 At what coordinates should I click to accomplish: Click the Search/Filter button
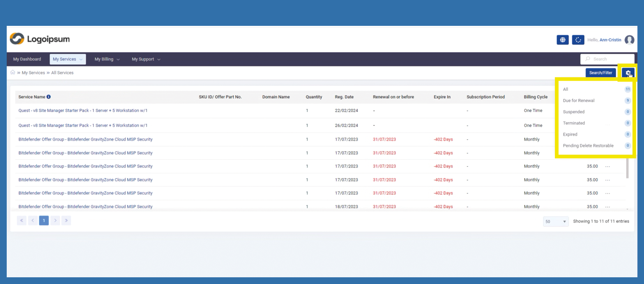click(600, 73)
